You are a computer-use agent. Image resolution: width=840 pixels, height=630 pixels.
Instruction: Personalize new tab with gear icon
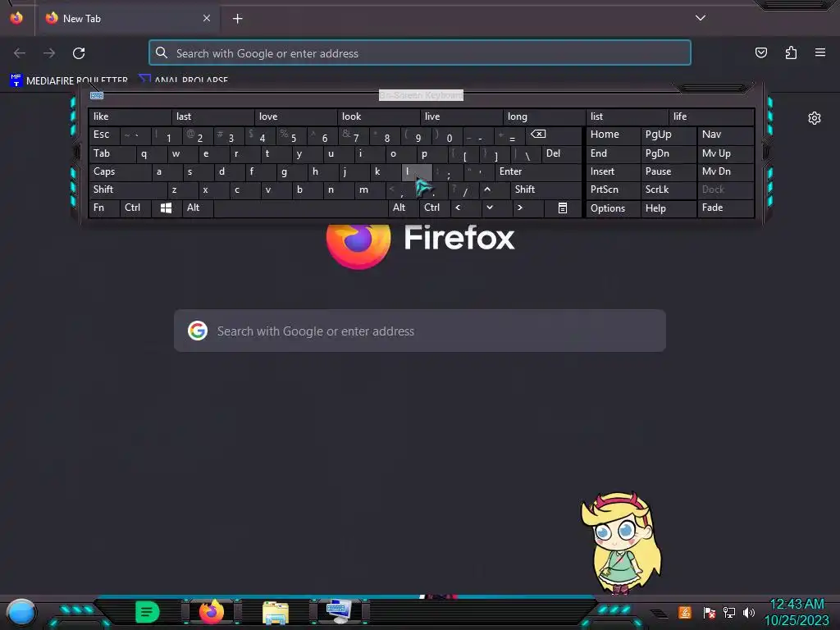tap(815, 118)
